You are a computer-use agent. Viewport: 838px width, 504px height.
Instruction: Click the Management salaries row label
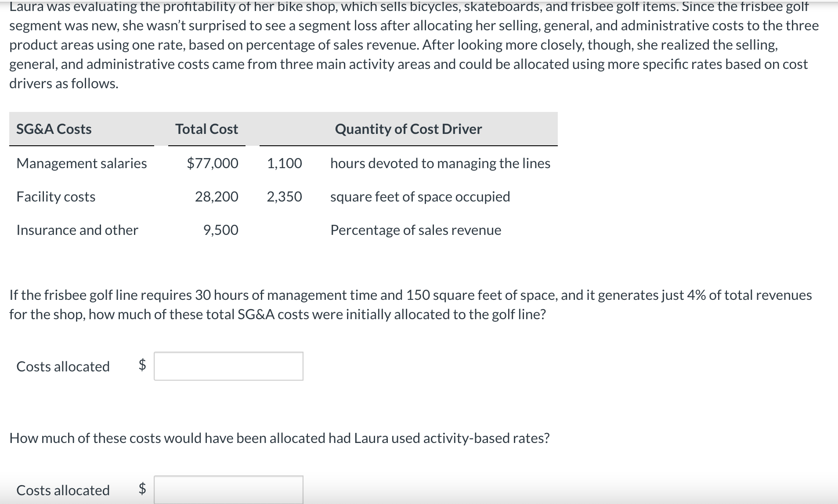(x=81, y=163)
